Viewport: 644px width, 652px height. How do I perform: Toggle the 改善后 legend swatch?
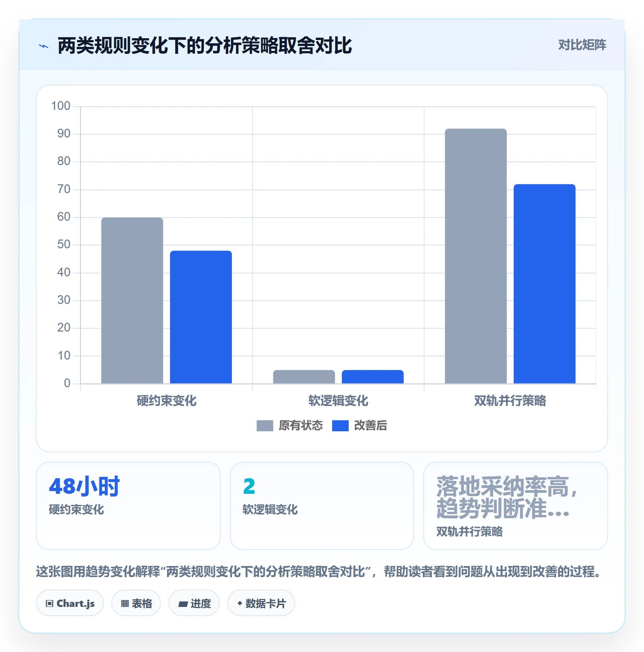[x=340, y=426]
